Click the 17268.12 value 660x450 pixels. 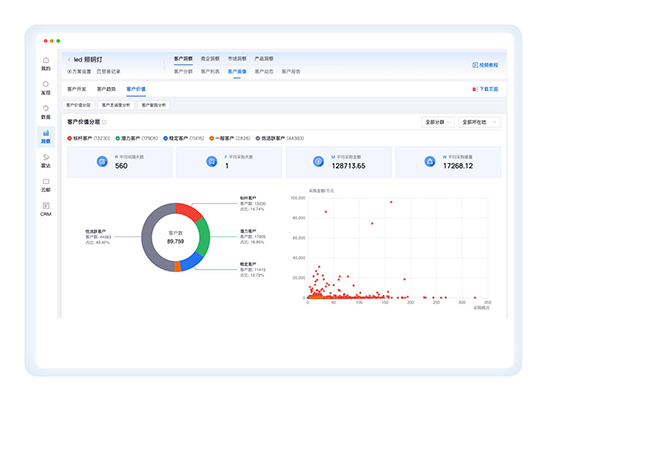coord(458,166)
